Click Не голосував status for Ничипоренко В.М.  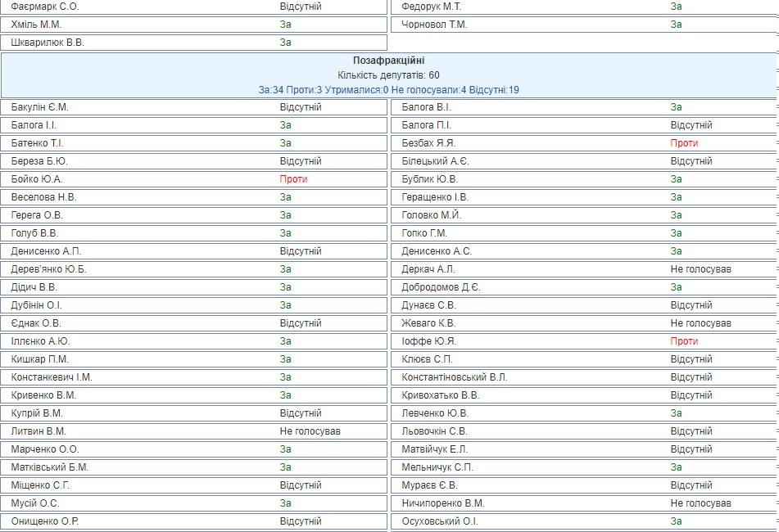pyautogui.click(x=700, y=503)
